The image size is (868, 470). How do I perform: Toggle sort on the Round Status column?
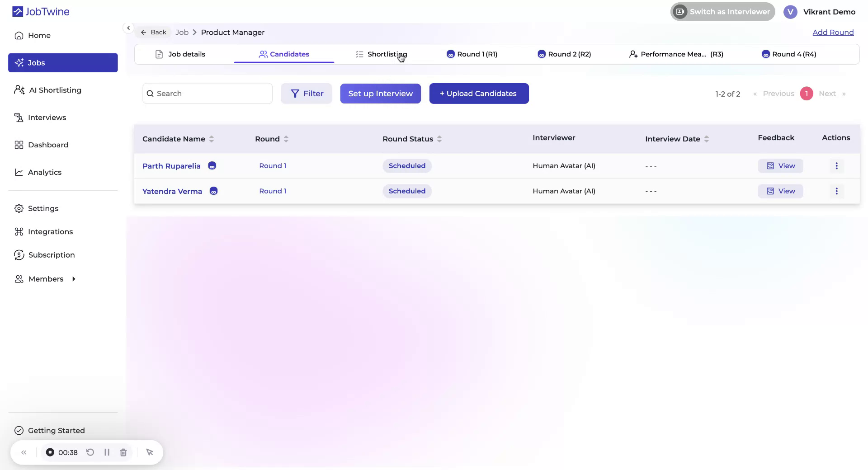(x=439, y=139)
